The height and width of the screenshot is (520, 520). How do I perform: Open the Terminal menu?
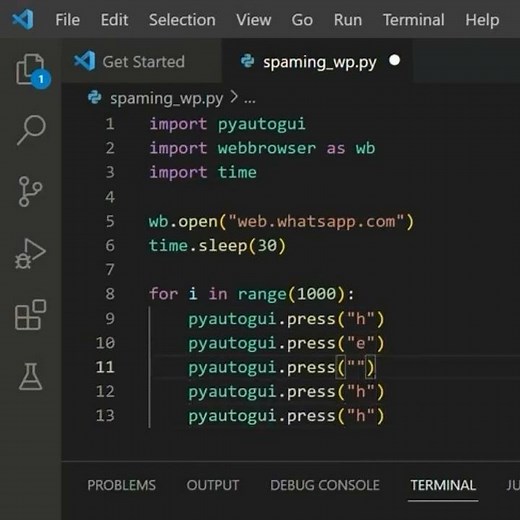point(413,20)
